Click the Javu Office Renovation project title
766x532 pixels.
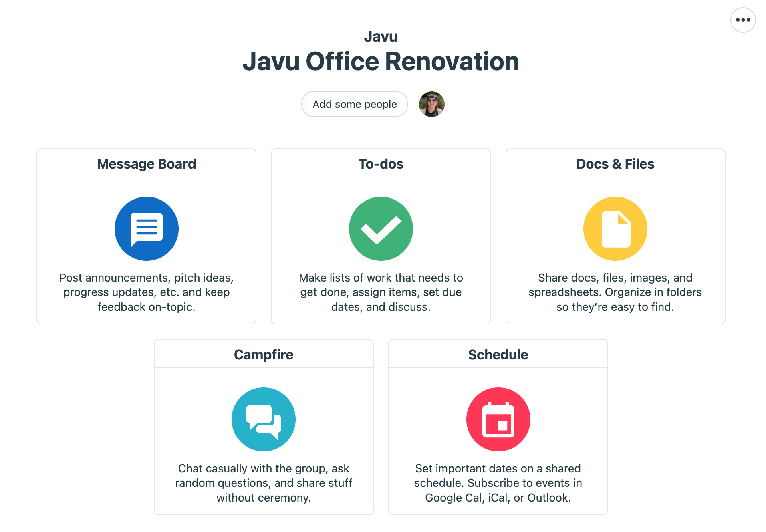point(381,61)
